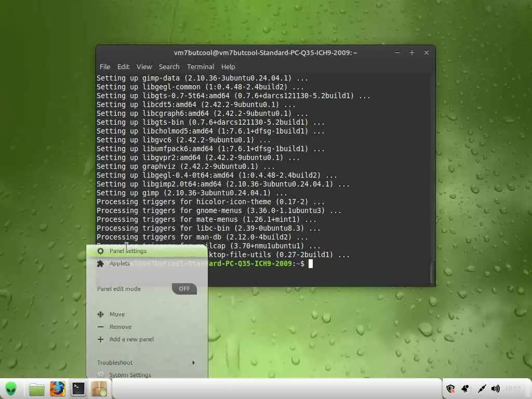Close the terminal window

point(427,52)
